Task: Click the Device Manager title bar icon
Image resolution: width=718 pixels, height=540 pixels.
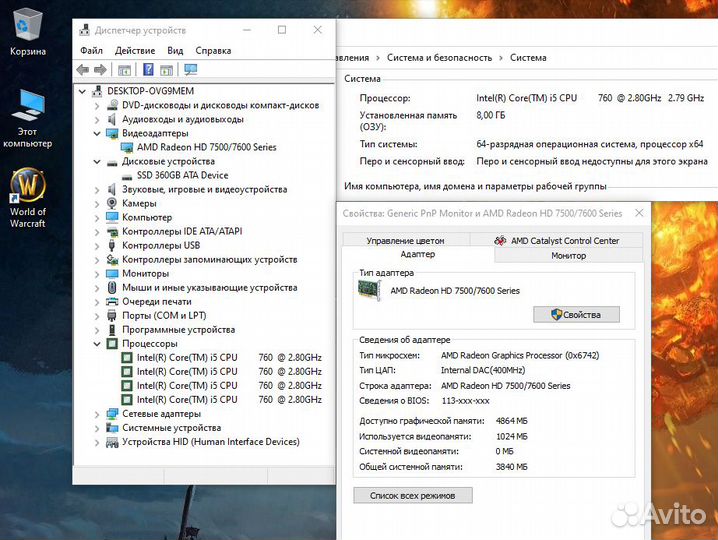Action: coord(84,30)
